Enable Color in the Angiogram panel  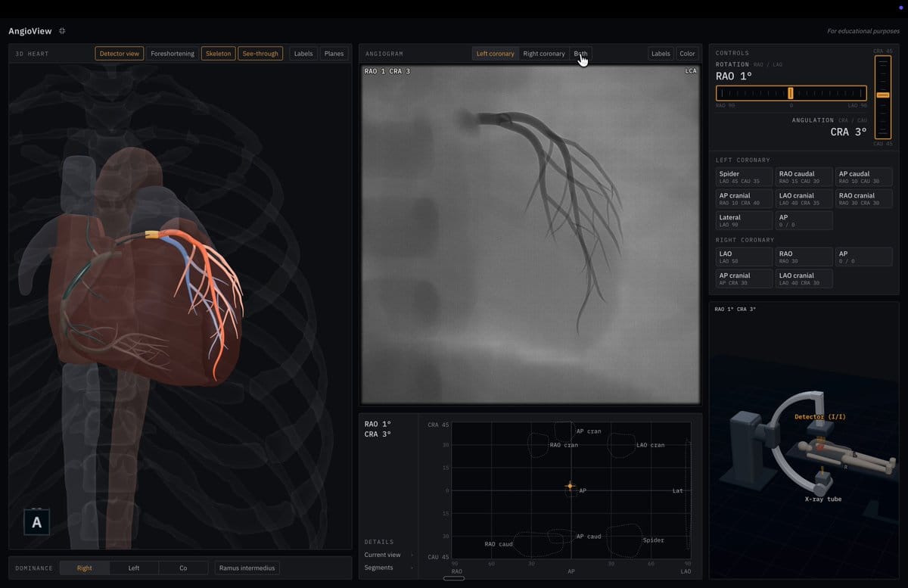(687, 54)
